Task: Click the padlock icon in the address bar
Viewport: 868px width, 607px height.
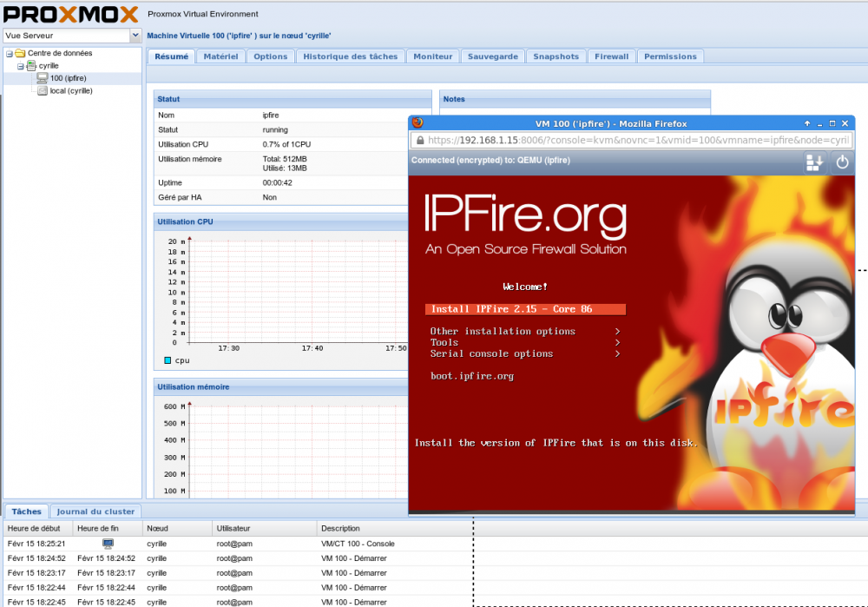Action: click(420, 140)
